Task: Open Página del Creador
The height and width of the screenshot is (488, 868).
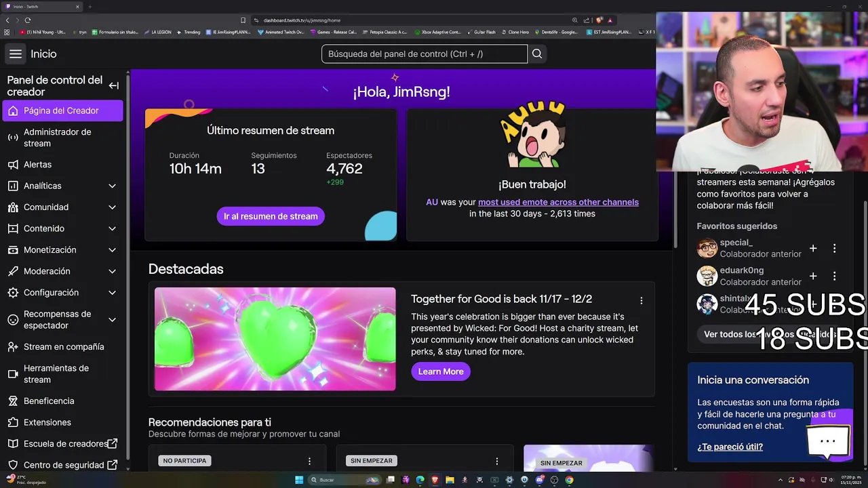Action: coord(62,110)
